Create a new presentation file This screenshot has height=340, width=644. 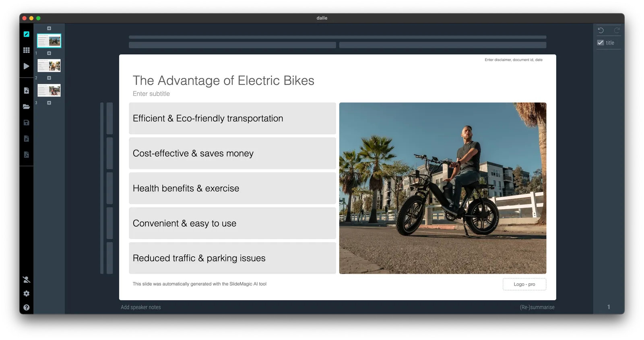coord(27,91)
